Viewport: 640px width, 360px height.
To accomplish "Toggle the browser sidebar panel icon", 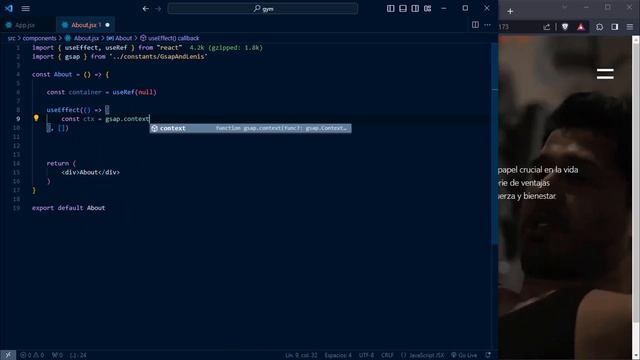I will pos(615,27).
